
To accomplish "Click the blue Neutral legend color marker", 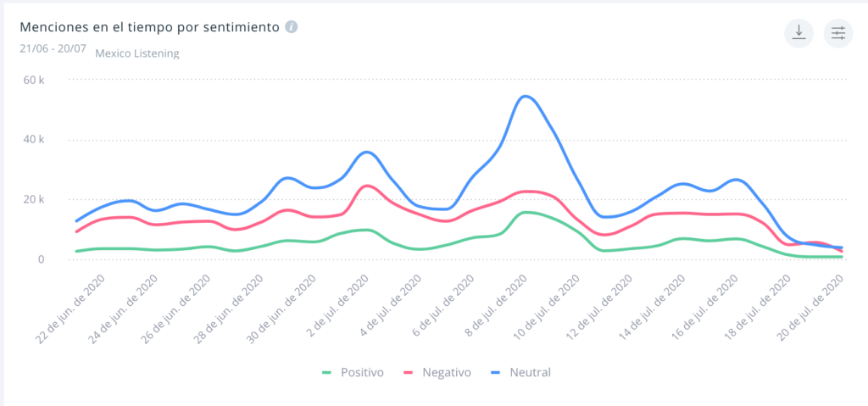I will [495, 372].
